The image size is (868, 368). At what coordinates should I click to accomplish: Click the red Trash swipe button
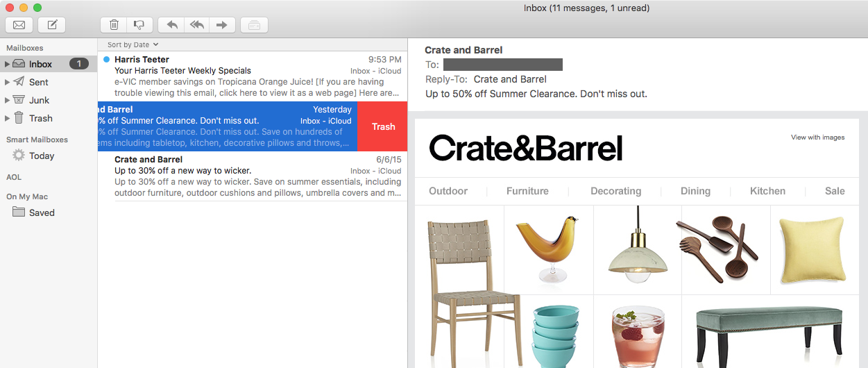pyautogui.click(x=383, y=126)
